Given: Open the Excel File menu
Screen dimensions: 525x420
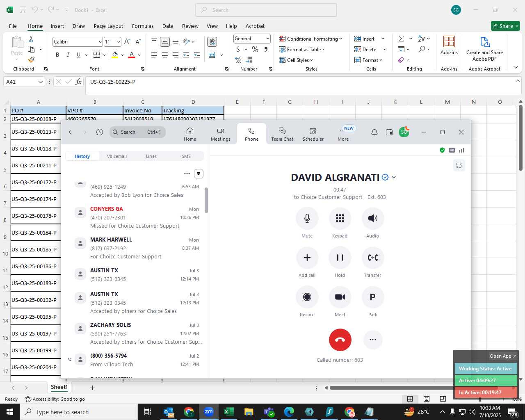Looking at the screenshot, I should [x=13, y=26].
